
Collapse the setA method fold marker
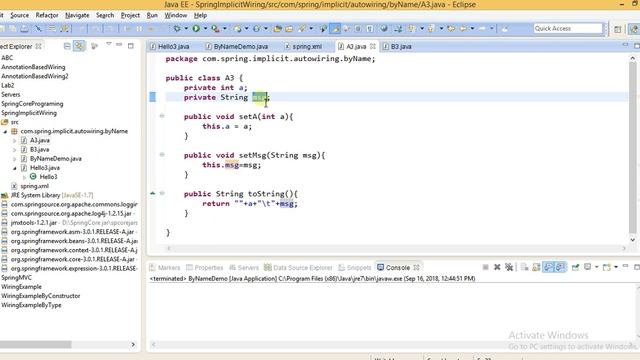click(x=162, y=116)
